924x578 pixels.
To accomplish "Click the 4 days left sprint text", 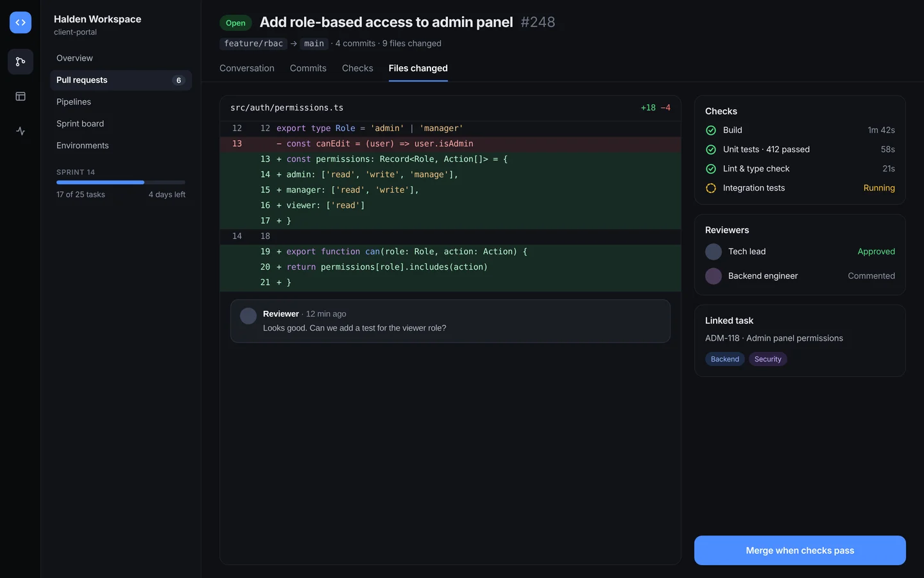I will coord(167,195).
